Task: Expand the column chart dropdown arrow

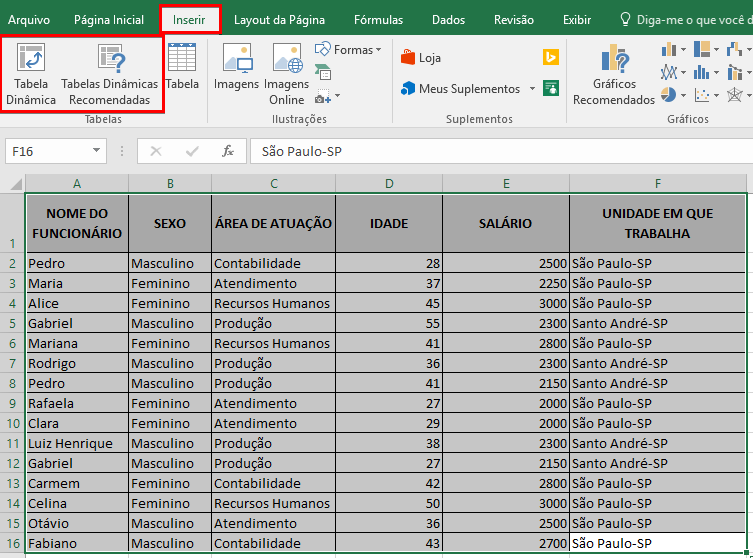Action: click(683, 49)
